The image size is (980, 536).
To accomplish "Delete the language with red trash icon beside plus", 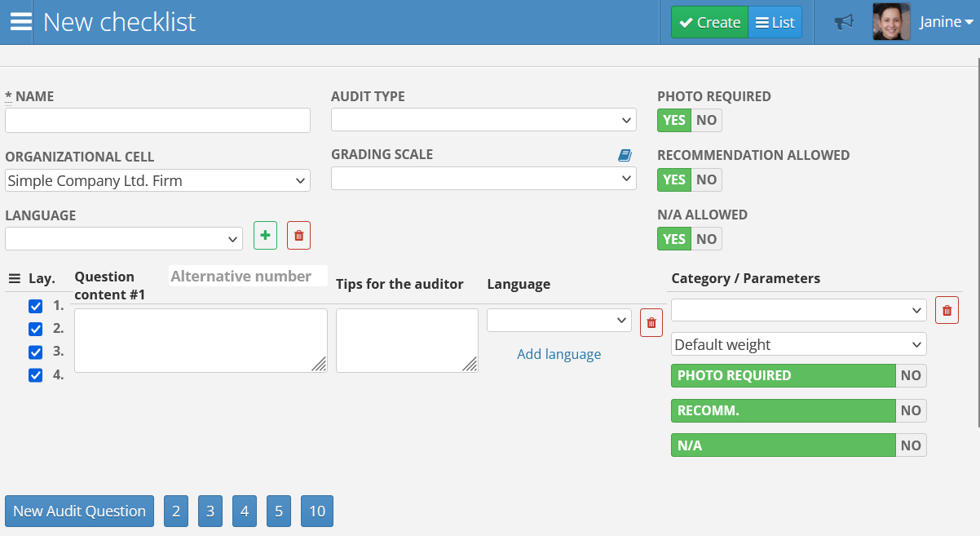I will pyautogui.click(x=298, y=236).
